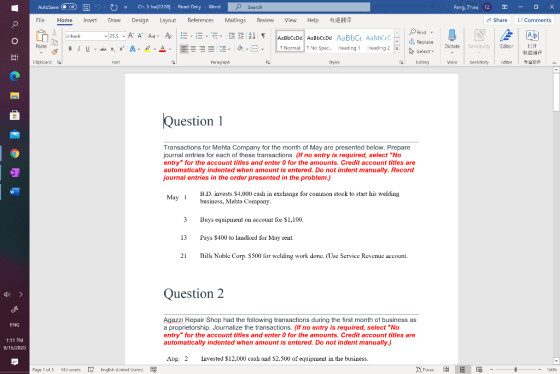
Task: Switch to the View tab
Action: pos(290,20)
